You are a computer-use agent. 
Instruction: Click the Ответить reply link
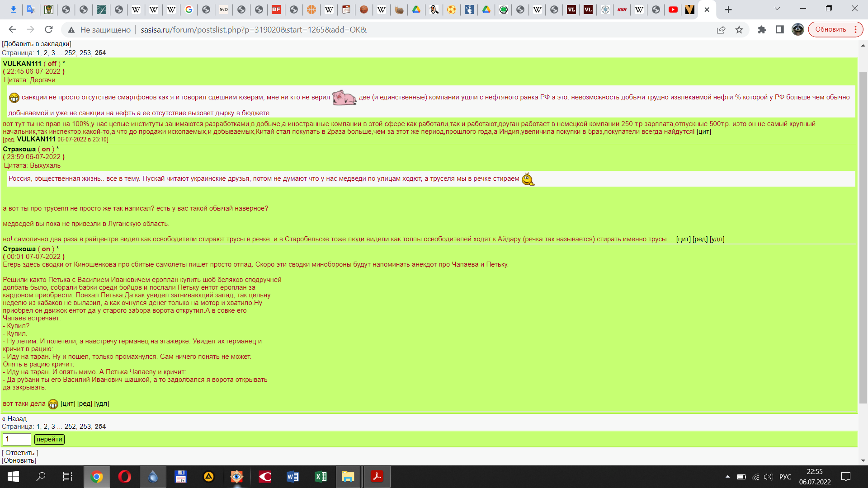[20, 453]
